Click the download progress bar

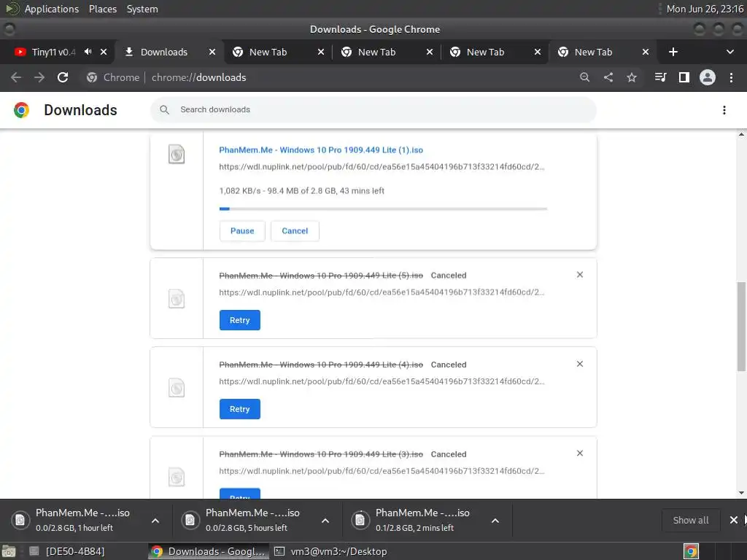(383, 209)
